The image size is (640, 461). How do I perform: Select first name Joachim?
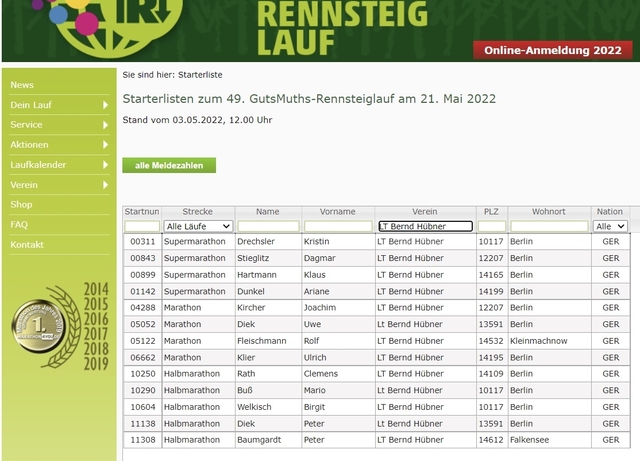(x=320, y=307)
